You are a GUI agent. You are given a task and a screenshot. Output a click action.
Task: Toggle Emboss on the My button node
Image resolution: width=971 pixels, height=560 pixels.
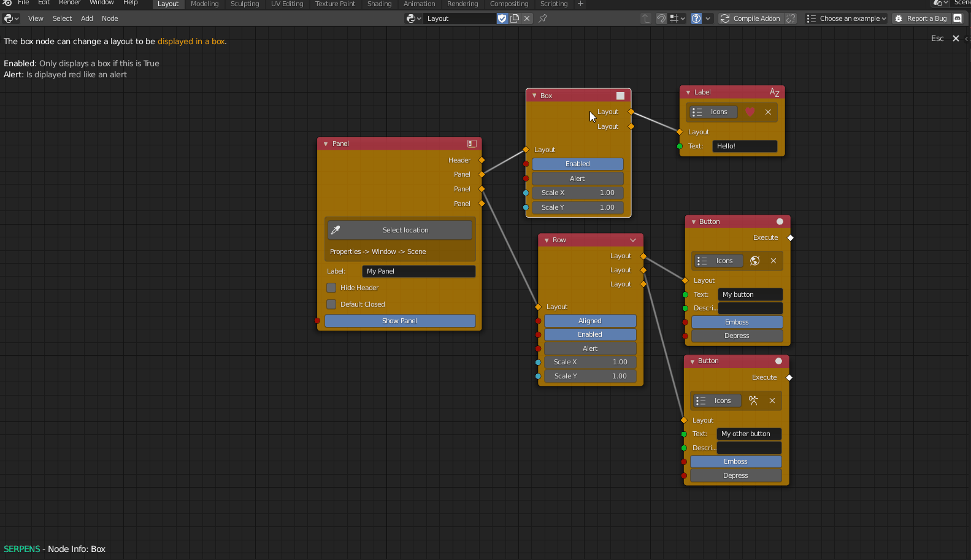click(x=737, y=322)
